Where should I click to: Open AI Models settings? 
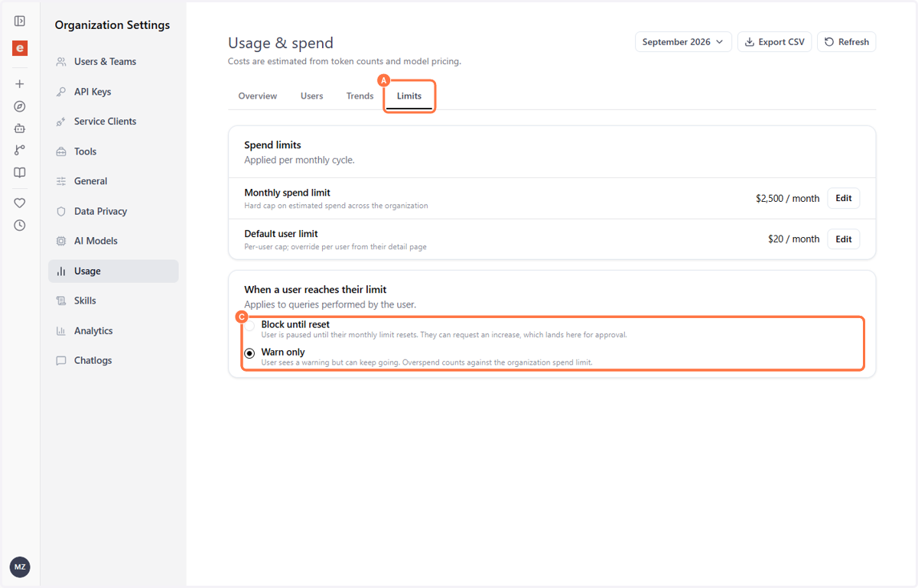[113, 241]
